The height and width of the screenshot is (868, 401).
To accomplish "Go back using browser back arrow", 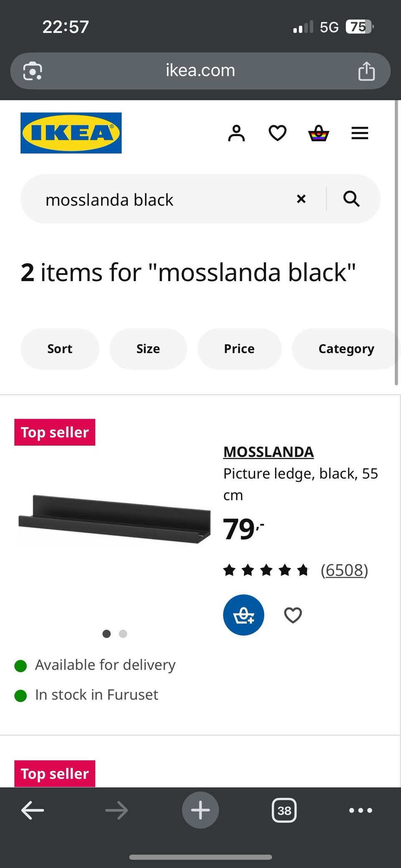I will 33,810.
